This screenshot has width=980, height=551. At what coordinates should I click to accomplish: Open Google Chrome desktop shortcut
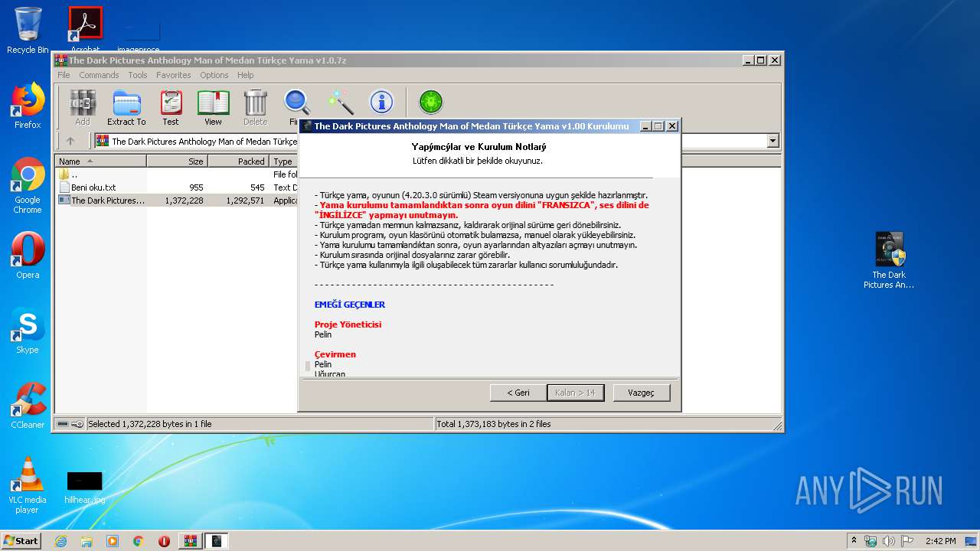point(28,185)
